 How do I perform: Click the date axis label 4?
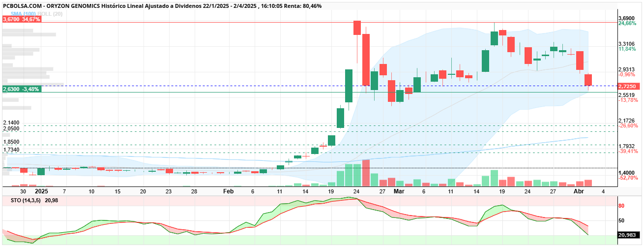point(603,191)
